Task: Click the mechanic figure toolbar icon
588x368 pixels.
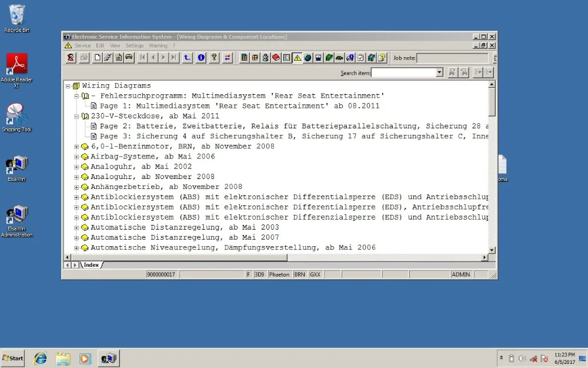Action: 266,58
